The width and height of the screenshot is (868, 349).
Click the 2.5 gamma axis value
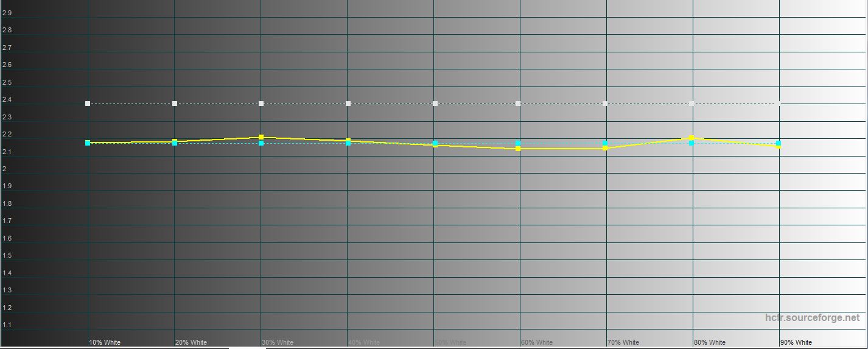coord(7,82)
